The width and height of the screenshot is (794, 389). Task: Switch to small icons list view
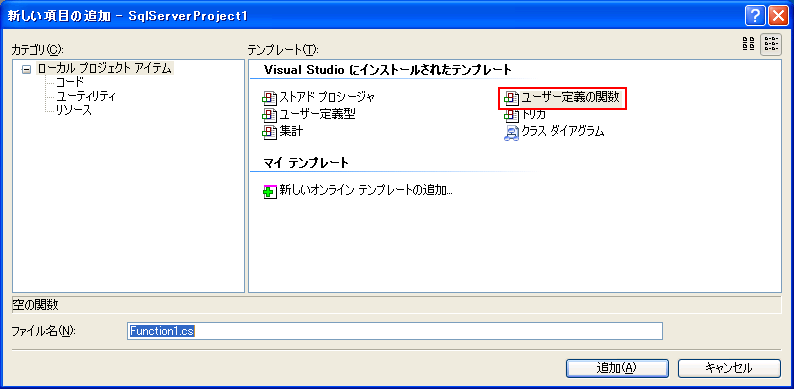point(771,45)
